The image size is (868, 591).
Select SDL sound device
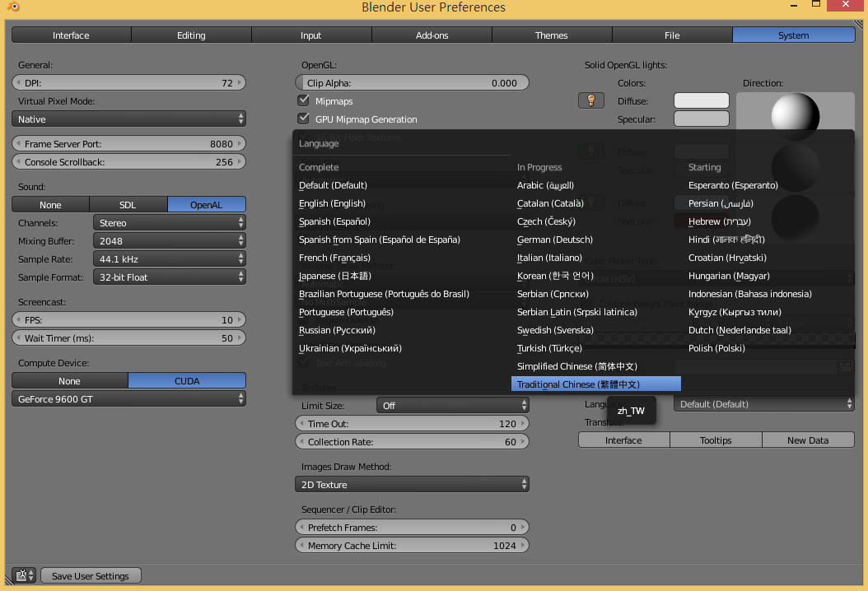(x=128, y=205)
